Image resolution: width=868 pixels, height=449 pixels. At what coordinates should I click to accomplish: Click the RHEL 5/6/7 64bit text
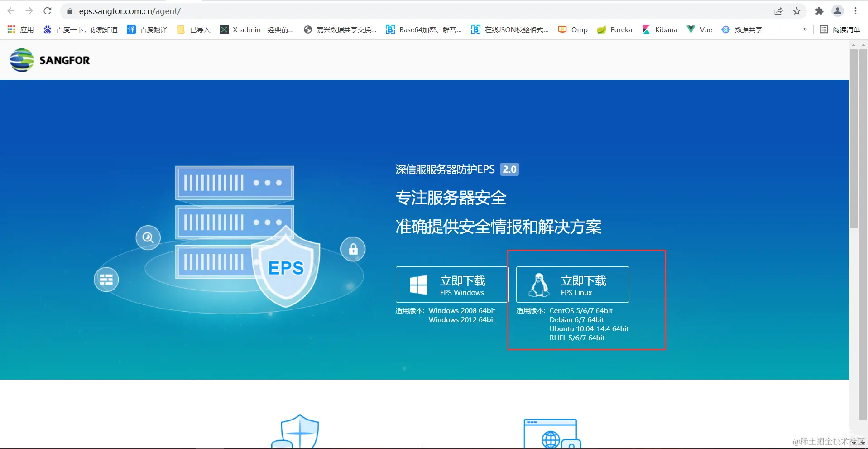click(x=577, y=338)
